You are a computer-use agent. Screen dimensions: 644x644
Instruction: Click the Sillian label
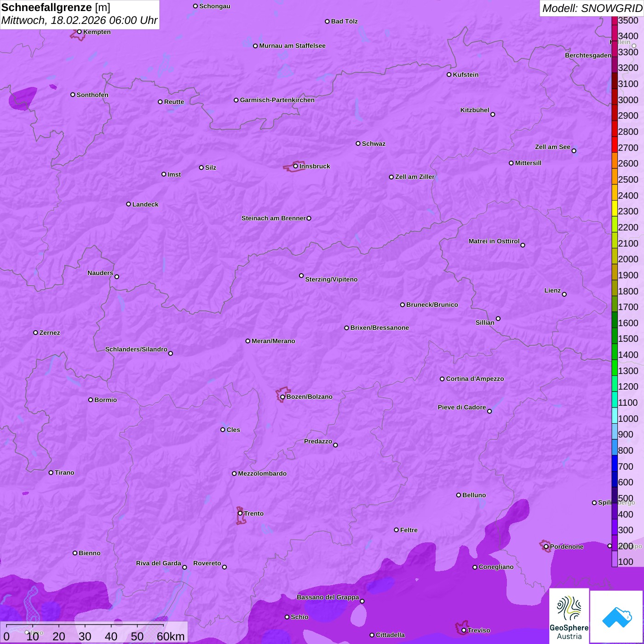(x=485, y=322)
